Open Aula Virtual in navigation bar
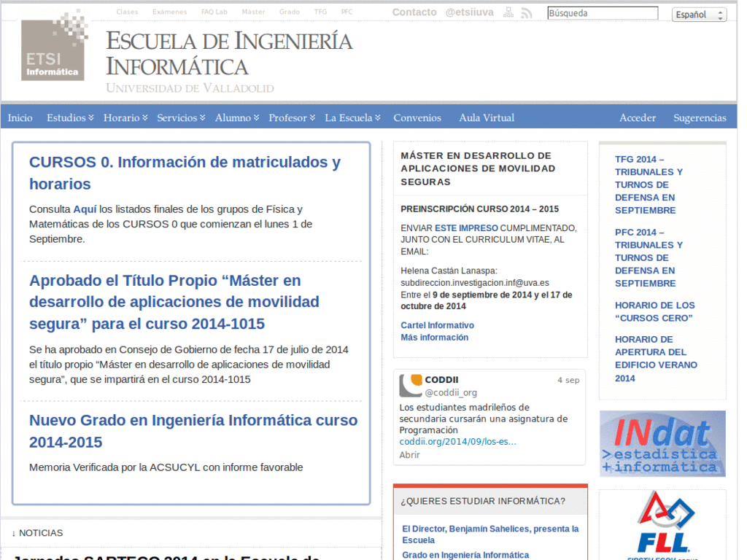 [487, 117]
